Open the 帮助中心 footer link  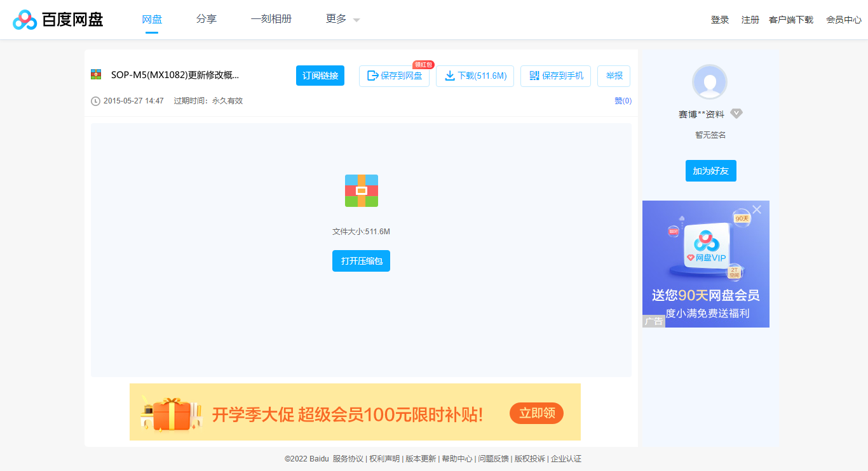pyautogui.click(x=457, y=458)
